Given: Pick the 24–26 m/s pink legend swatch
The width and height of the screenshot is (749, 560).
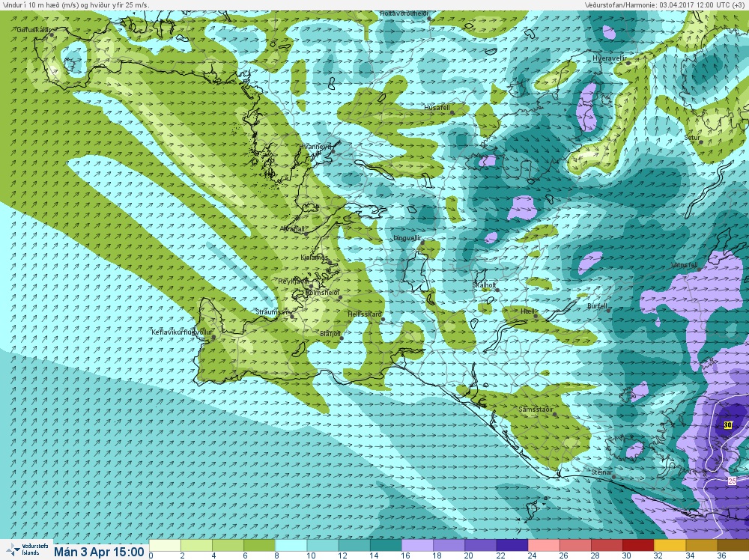Looking at the screenshot, I should [544, 545].
